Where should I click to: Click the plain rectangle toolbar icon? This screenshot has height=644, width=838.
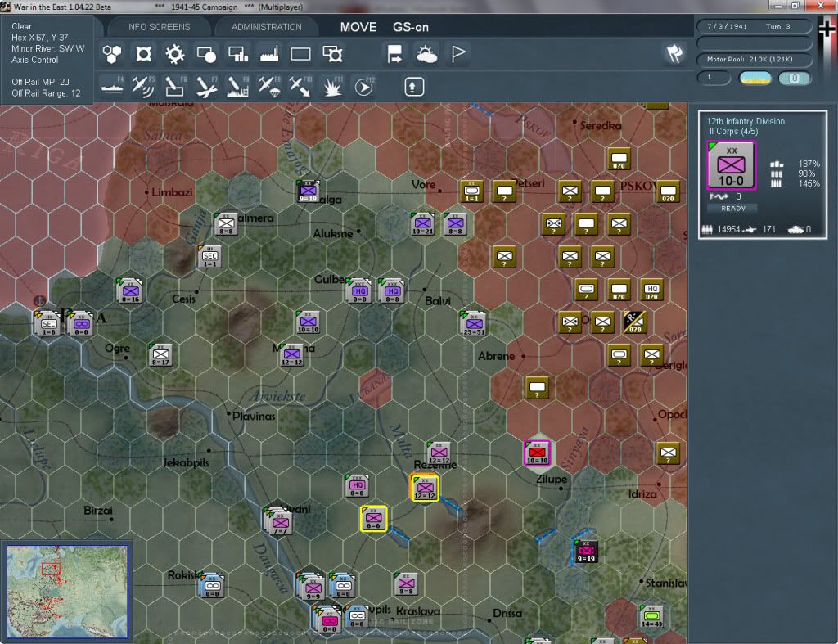[x=300, y=54]
